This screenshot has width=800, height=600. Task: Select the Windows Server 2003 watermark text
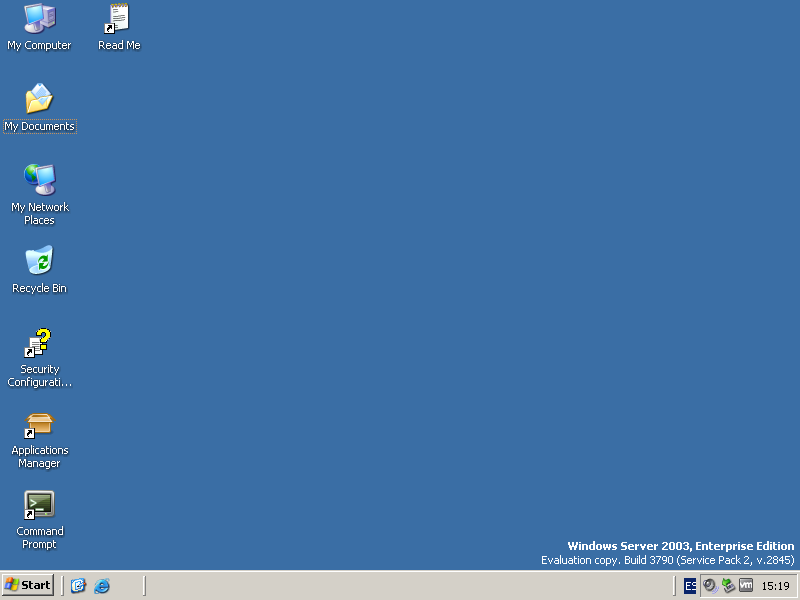click(x=678, y=546)
